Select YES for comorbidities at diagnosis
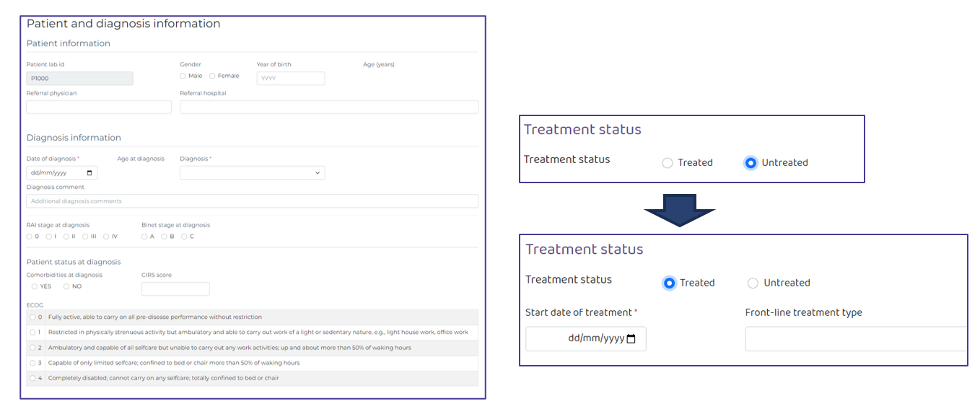Image resolution: width=980 pixels, height=409 pixels. pyautogui.click(x=34, y=286)
